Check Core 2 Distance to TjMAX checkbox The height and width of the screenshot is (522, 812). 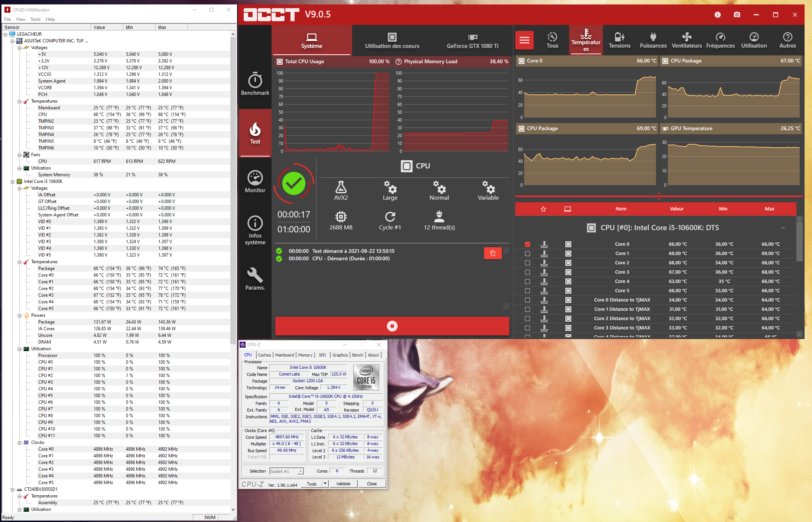527,319
